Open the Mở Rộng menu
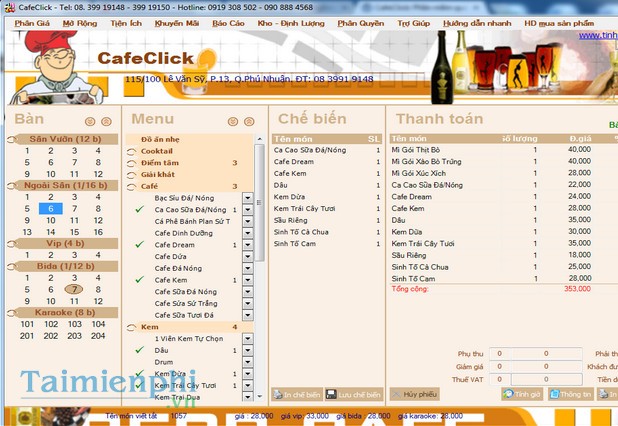 pos(80,23)
